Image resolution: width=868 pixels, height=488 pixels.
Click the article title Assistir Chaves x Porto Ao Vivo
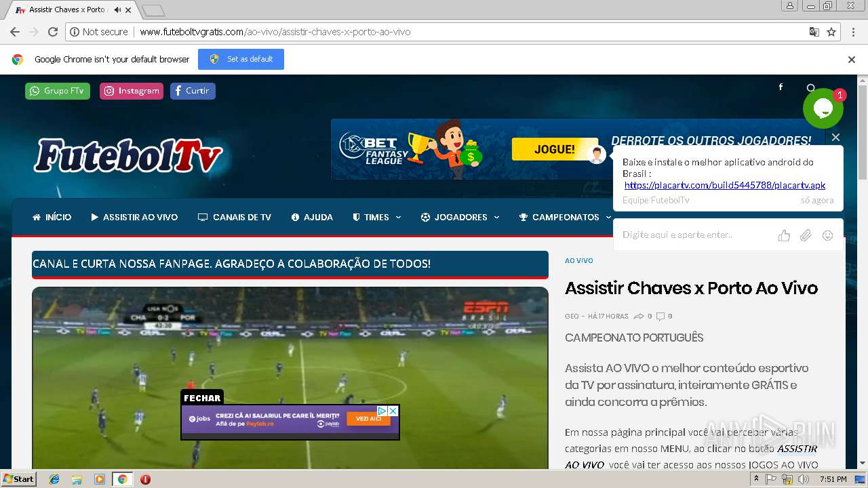click(x=691, y=288)
